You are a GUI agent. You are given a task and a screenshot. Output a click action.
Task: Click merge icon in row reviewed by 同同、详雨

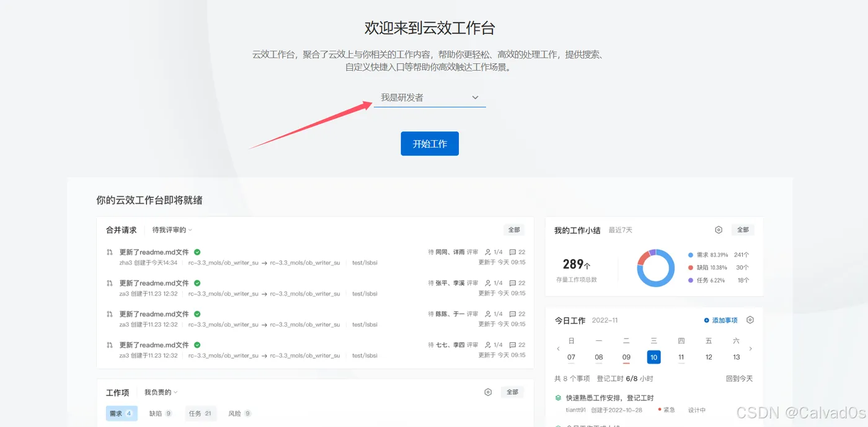click(x=110, y=252)
